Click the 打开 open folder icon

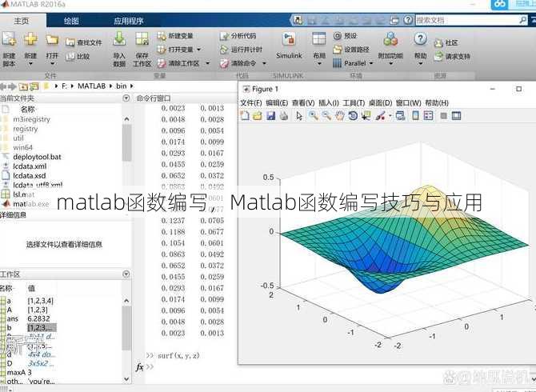click(x=52, y=40)
